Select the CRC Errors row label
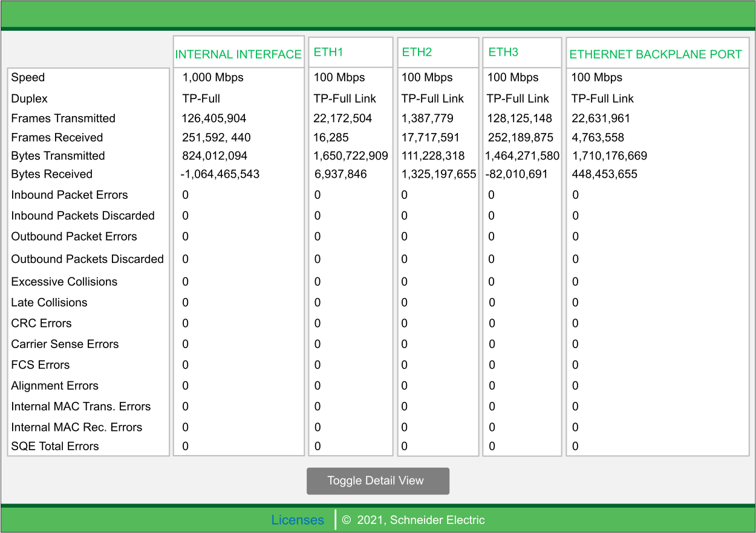Screen dimensions: 756x533 [41, 323]
